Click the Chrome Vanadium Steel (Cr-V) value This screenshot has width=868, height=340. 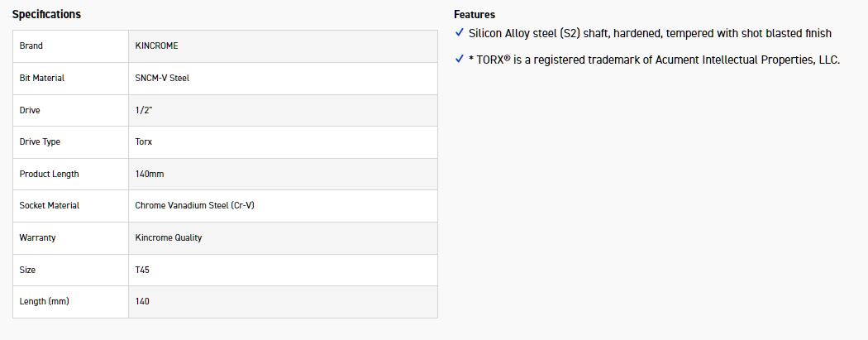click(194, 206)
